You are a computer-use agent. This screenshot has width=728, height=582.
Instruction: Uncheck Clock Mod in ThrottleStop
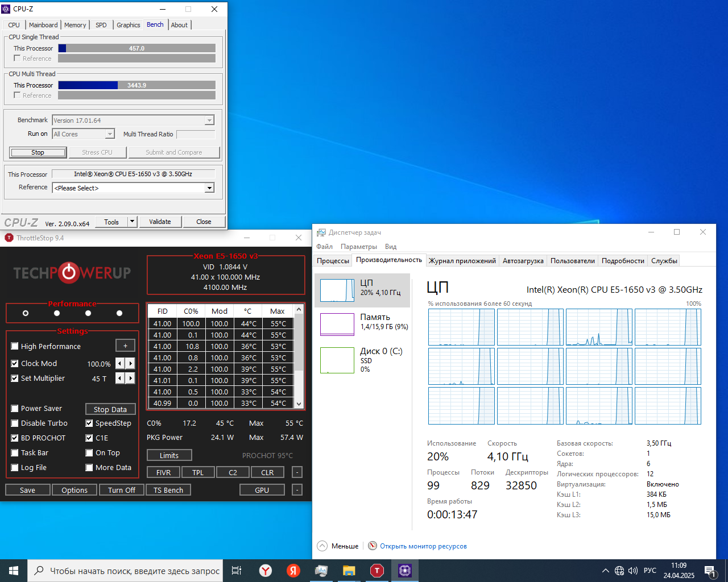point(15,363)
